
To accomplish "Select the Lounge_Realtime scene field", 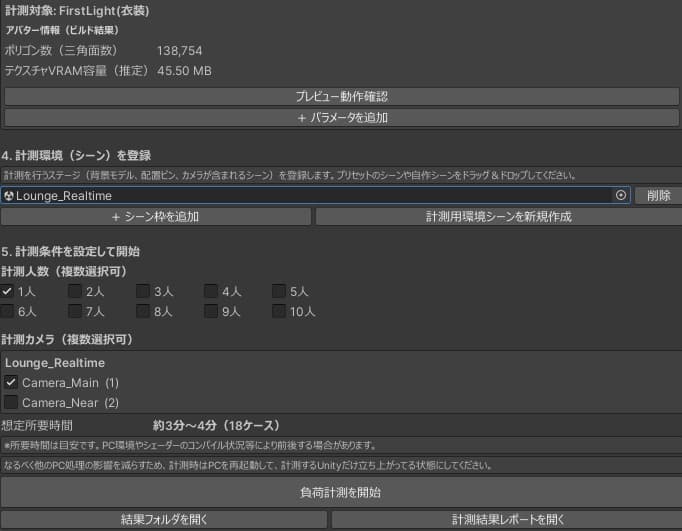I will pos(315,196).
